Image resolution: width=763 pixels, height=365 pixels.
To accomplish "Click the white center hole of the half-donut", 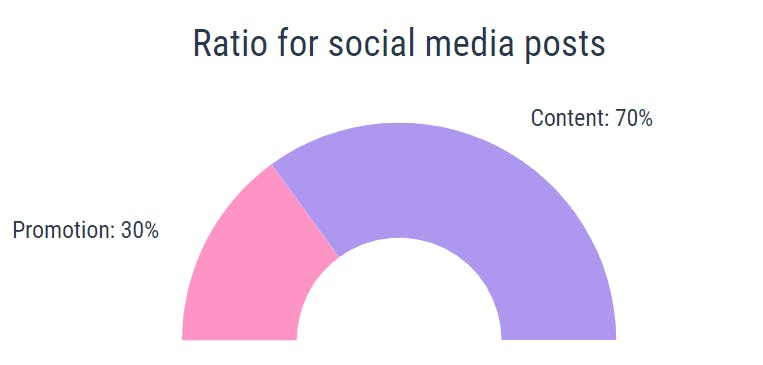I will coord(399,297).
